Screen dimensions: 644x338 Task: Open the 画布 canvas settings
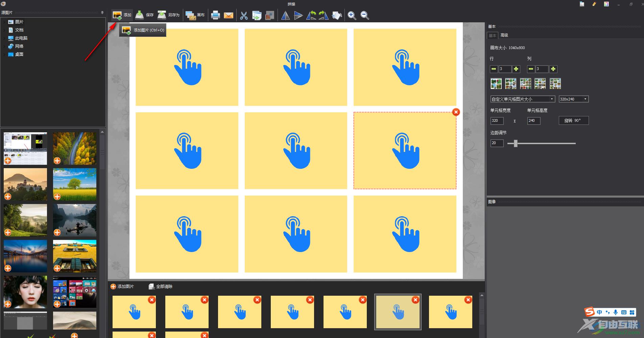[x=195, y=15]
